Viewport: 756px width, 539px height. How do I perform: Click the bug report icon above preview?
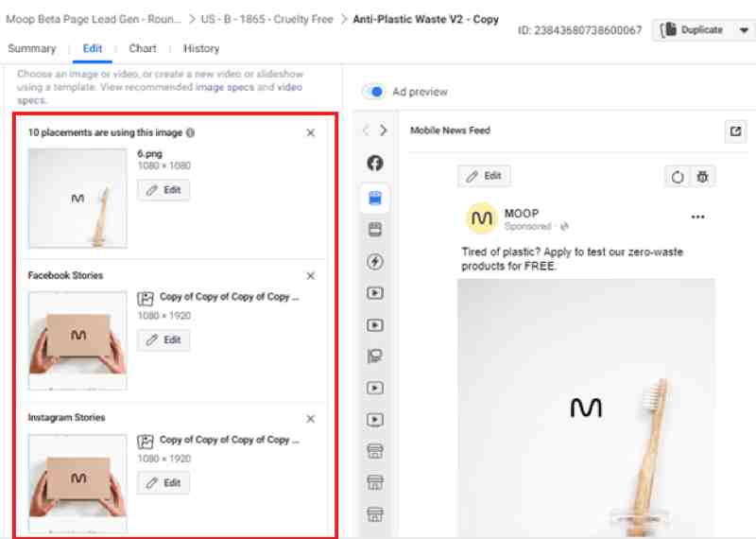[x=702, y=177]
